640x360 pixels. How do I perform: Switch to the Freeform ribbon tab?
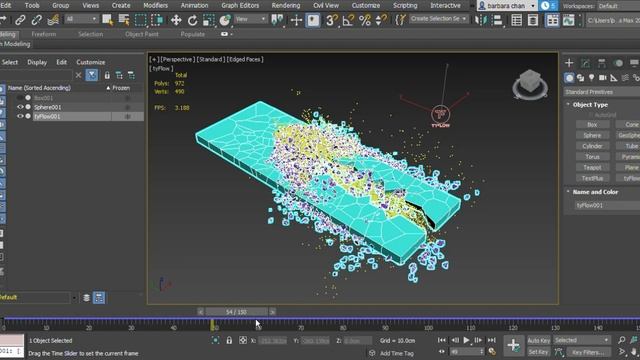click(x=44, y=34)
